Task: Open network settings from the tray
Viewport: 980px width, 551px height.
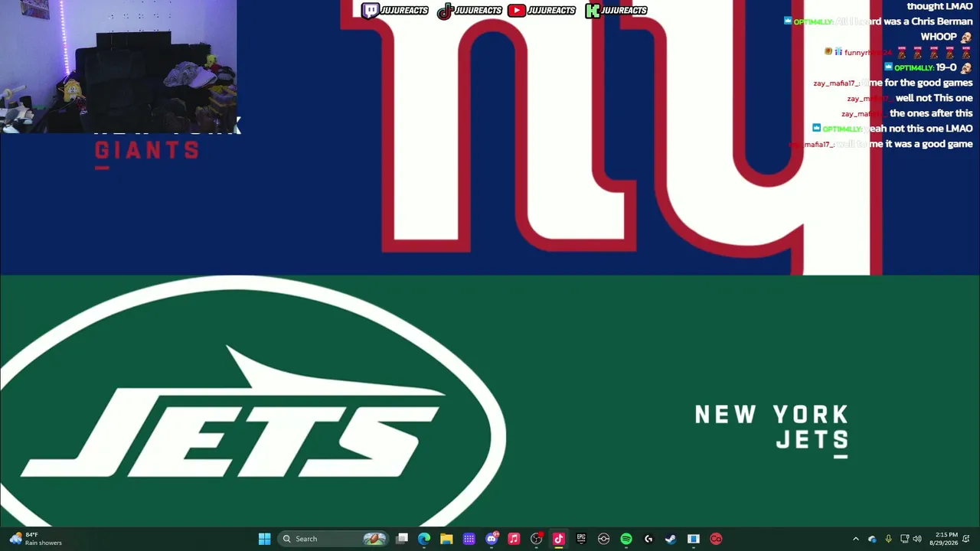Action: [x=904, y=539]
